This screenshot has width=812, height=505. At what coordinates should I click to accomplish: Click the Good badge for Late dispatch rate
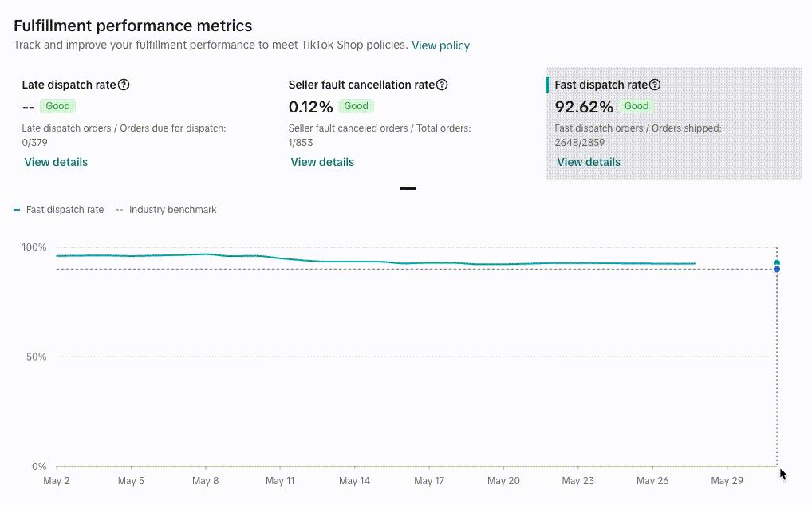tap(57, 106)
